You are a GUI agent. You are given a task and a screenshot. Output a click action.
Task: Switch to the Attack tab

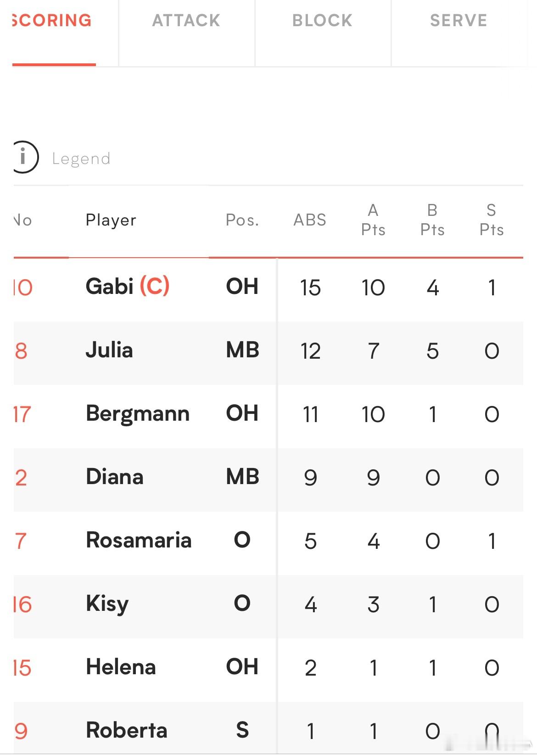tap(186, 21)
